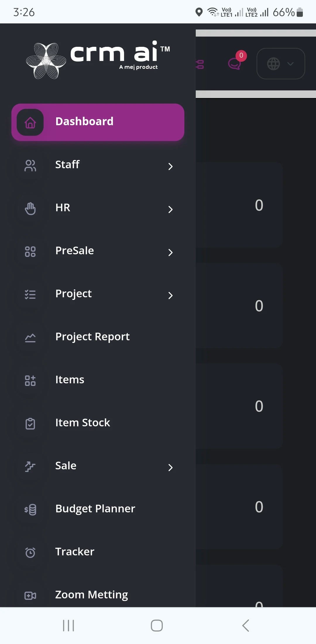Tap the HR hand icon
Viewport: 316px width, 644px height.
[x=30, y=209]
